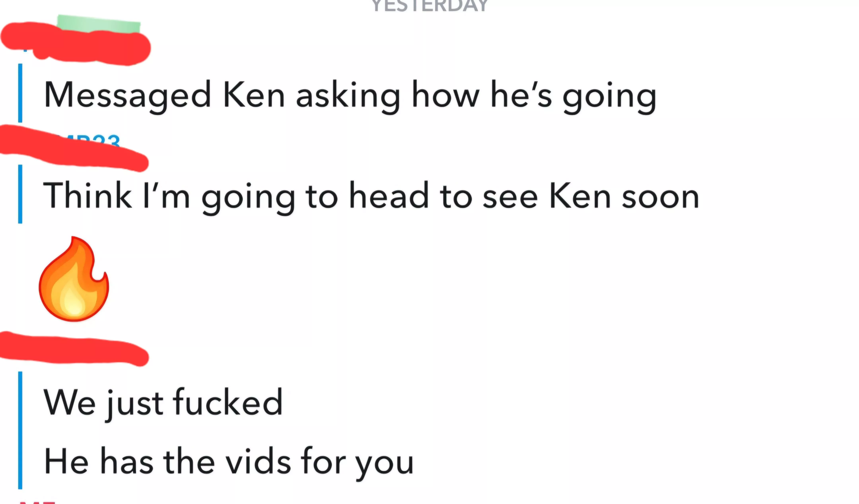Image resolution: width=859 pixels, height=504 pixels.
Task: Select message 'Think I'm going to head'
Action: (371, 196)
